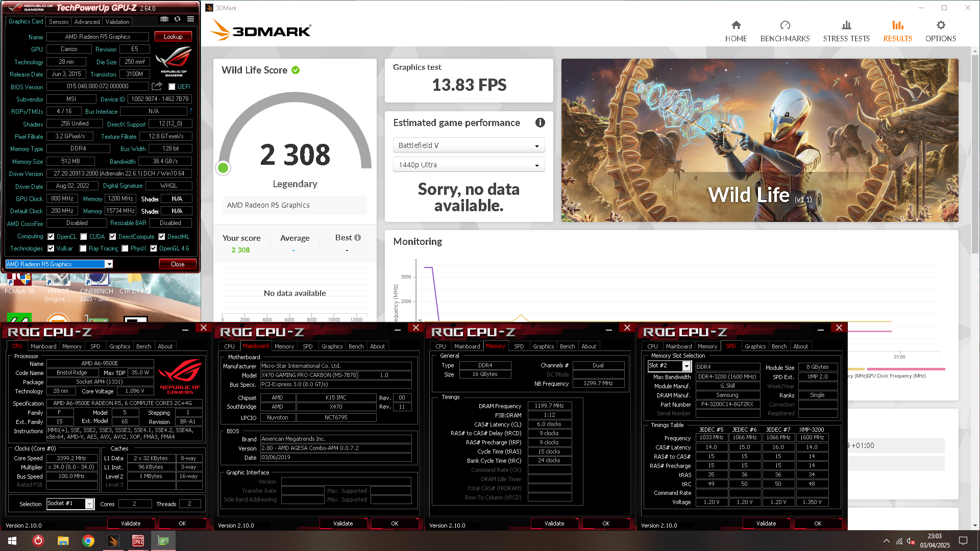Viewport: 980px width, 551px height.
Task: Click Validate in the CPU tab CPU-Z window
Action: coord(131,523)
